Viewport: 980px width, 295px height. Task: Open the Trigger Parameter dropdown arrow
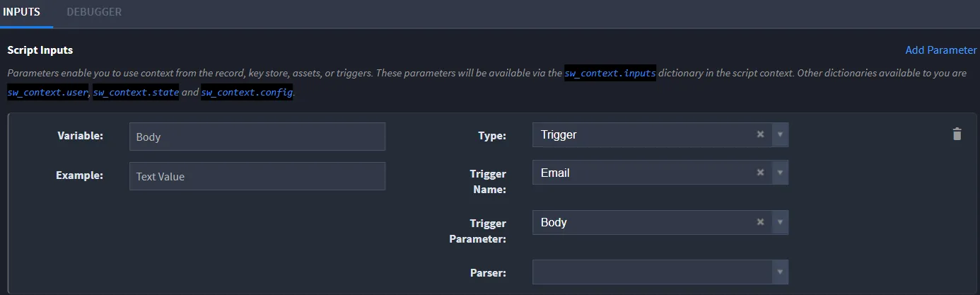[780, 222]
